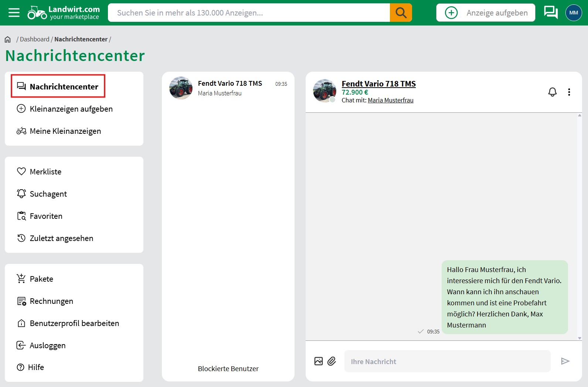This screenshot has width=588, height=387.
Task: Click the insert image icon
Action: pyautogui.click(x=319, y=361)
